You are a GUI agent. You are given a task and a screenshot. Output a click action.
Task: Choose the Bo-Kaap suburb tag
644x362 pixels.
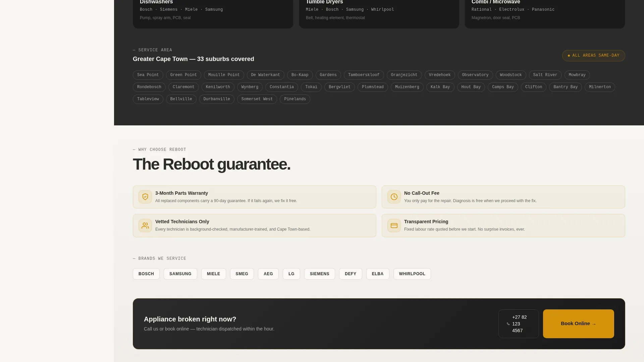(x=300, y=75)
